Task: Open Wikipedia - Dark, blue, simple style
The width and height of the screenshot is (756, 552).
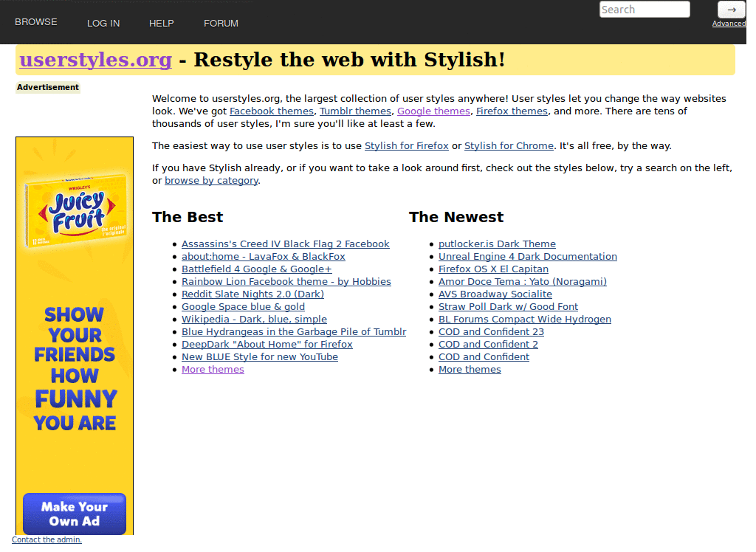Action: pos(254,319)
